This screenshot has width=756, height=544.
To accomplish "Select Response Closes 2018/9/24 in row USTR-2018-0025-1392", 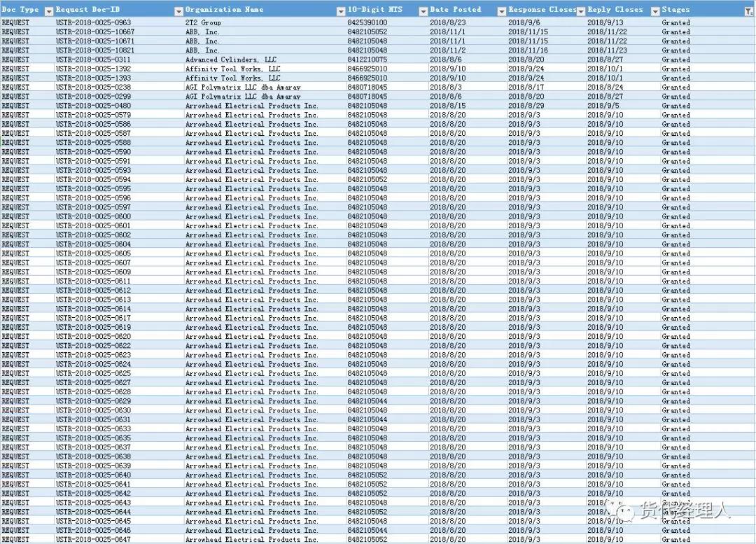I will click(x=546, y=69).
